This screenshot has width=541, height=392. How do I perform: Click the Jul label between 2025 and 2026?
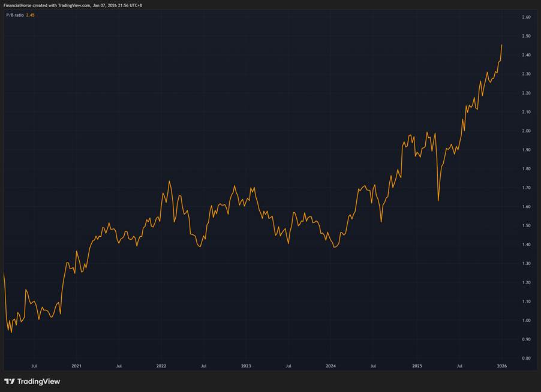pyautogui.click(x=459, y=365)
